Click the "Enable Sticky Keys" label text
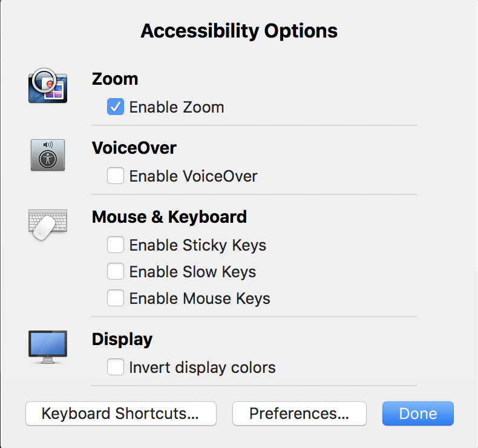This screenshot has height=448, width=478. tap(198, 245)
